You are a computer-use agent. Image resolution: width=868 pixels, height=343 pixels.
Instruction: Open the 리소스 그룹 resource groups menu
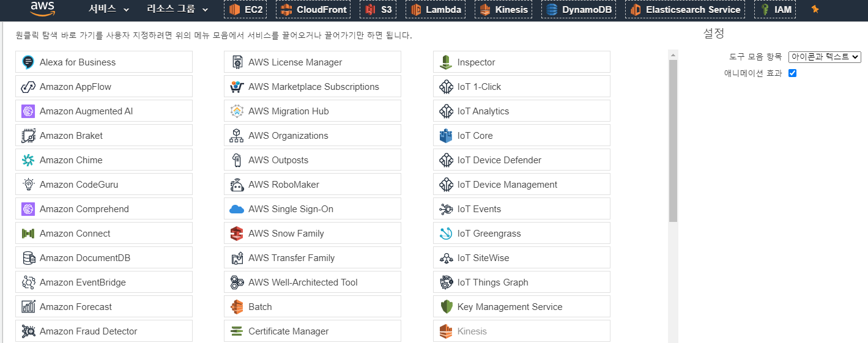click(177, 9)
